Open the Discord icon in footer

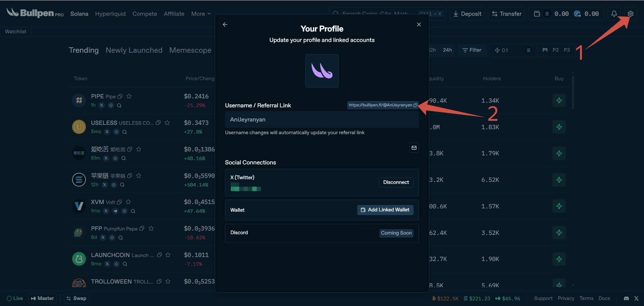click(x=626, y=298)
